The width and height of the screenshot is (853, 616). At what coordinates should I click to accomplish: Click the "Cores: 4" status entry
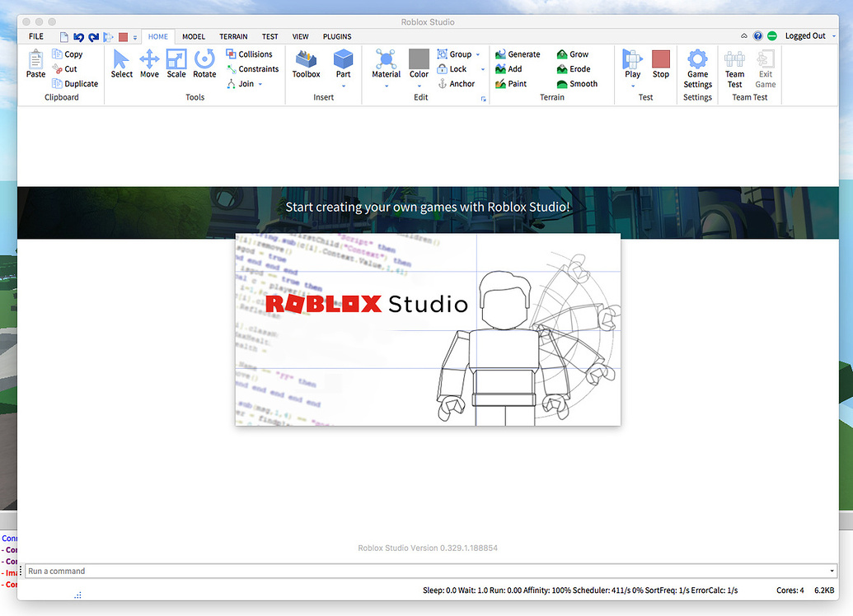tap(790, 590)
